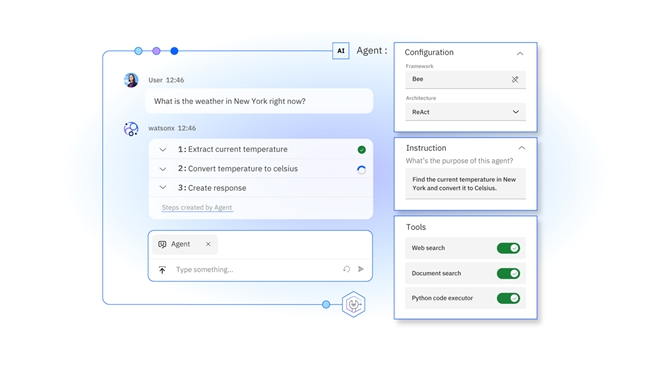The width and height of the screenshot is (650, 365).
Task: Click the regenerate response icon
Action: click(347, 269)
